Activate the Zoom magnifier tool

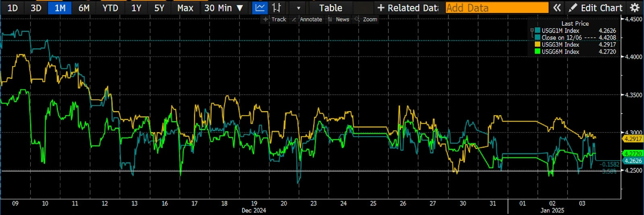click(x=366, y=19)
